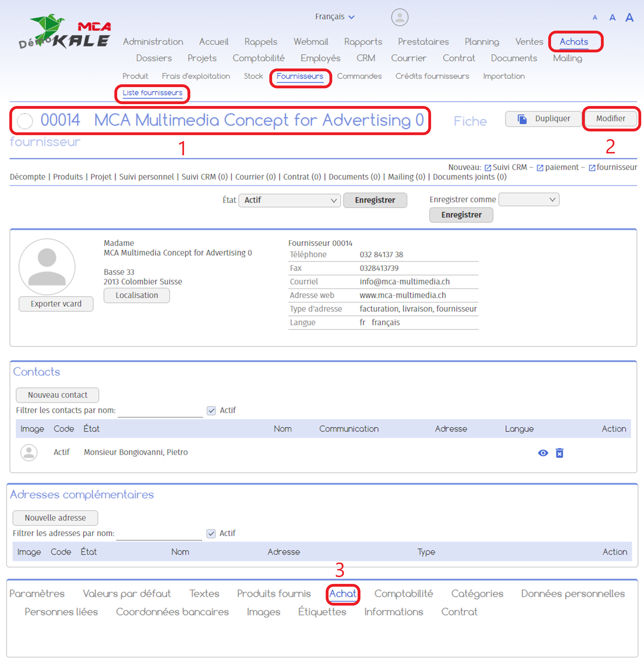Expand the Enregistrer comme dropdown
The height and width of the screenshot is (662, 644).
click(x=528, y=200)
